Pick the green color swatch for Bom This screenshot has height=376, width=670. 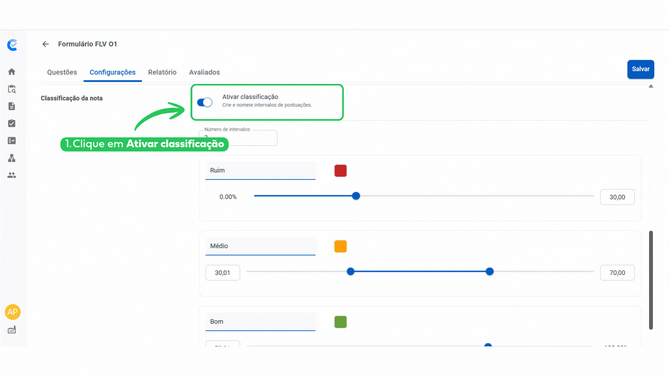341,322
